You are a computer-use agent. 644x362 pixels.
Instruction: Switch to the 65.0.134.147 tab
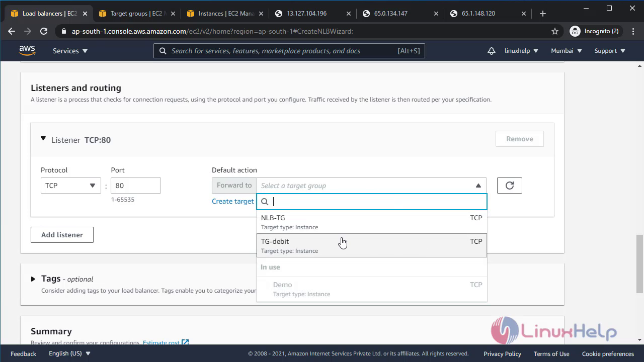(400, 14)
